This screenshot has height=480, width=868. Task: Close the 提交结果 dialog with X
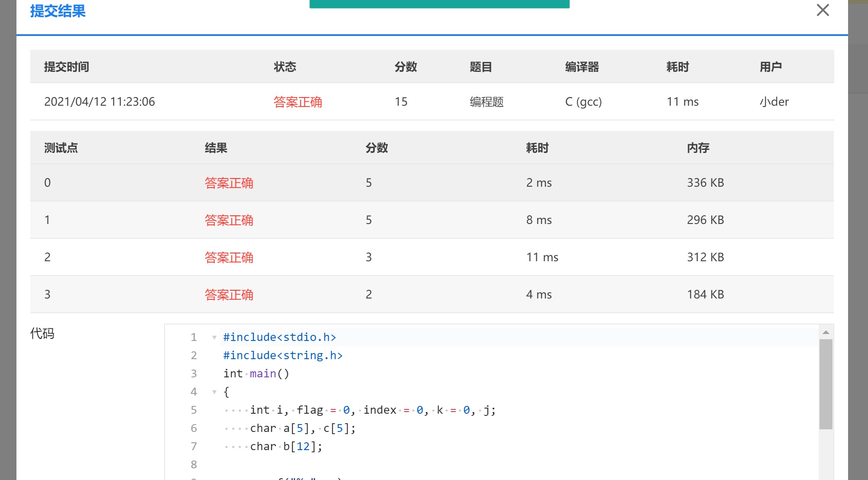click(x=823, y=10)
